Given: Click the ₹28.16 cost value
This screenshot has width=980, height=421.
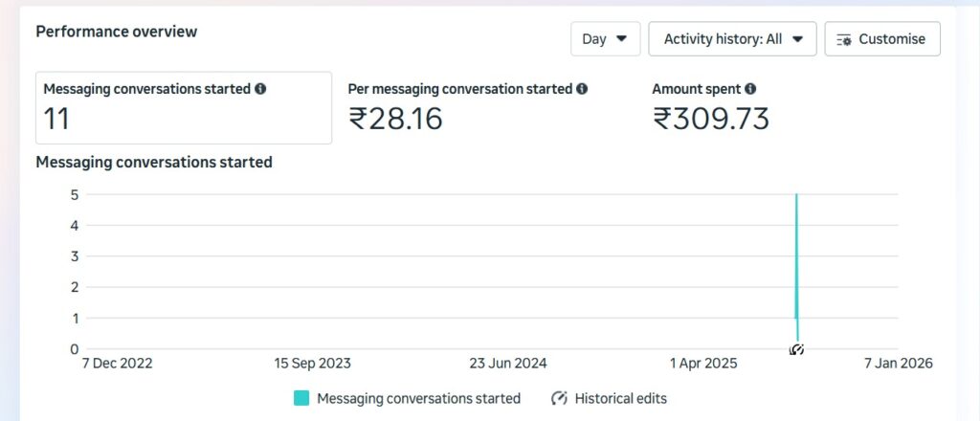Looking at the screenshot, I should pyautogui.click(x=395, y=119).
